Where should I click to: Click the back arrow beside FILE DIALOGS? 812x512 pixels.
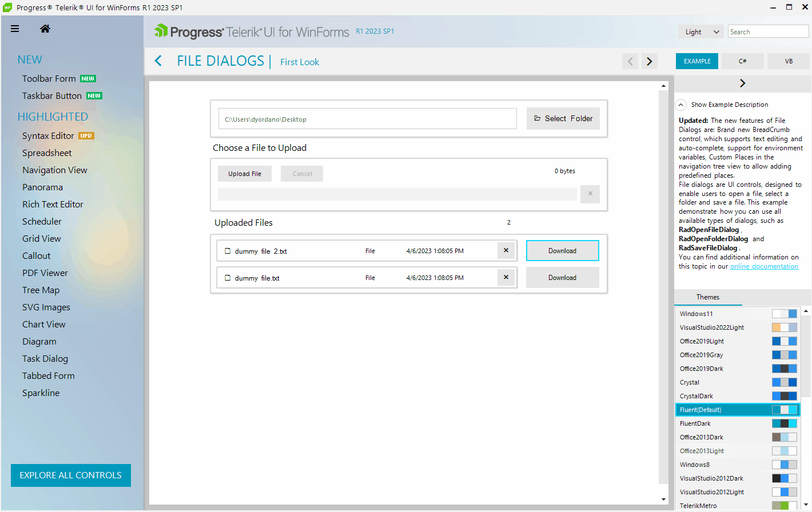point(158,61)
